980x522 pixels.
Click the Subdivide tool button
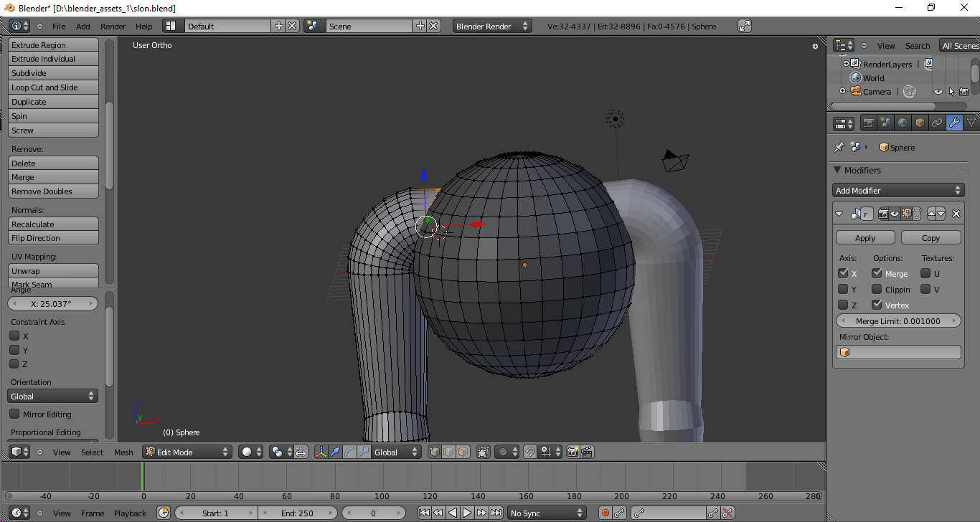pos(53,73)
